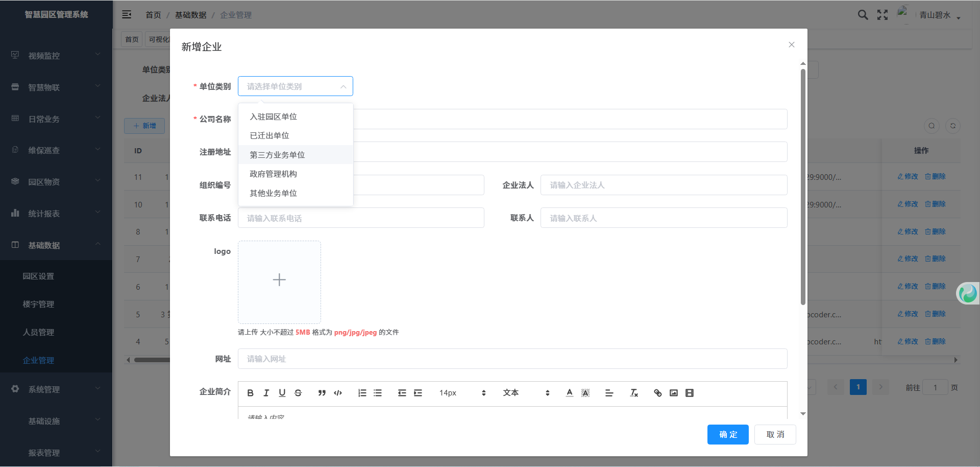
Task: Insert a link in the company intro editor
Action: click(657, 393)
